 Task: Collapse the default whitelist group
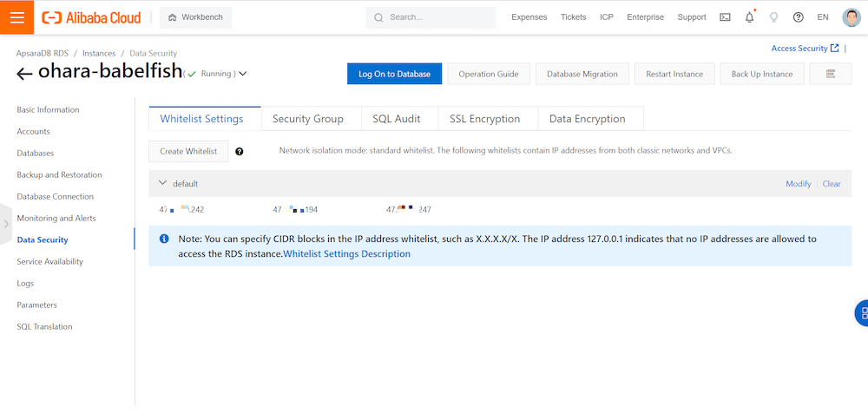[x=162, y=183]
